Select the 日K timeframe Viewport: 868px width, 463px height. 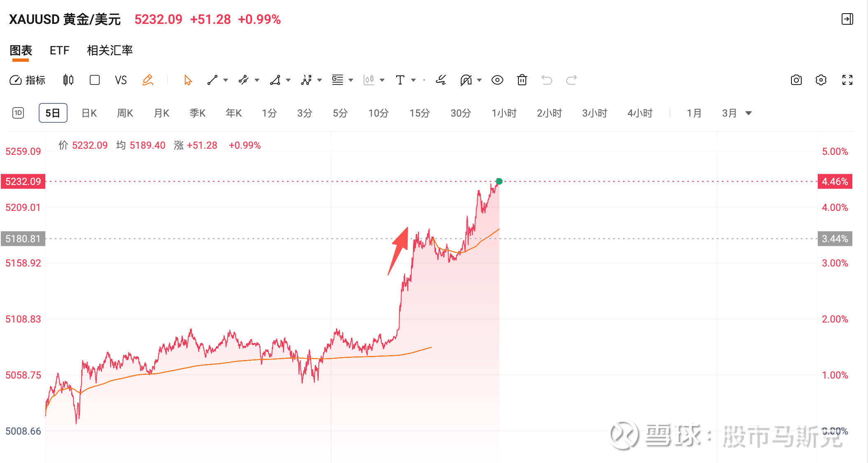pos(89,113)
